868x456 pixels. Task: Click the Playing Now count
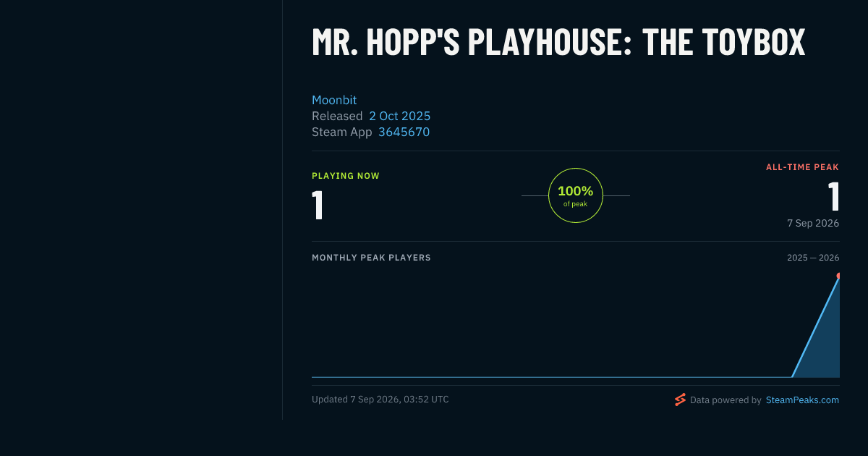tap(317, 205)
